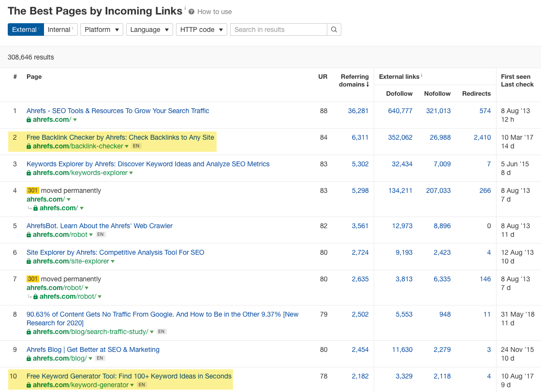
Task: Open the Platform dropdown
Action: 102,29
